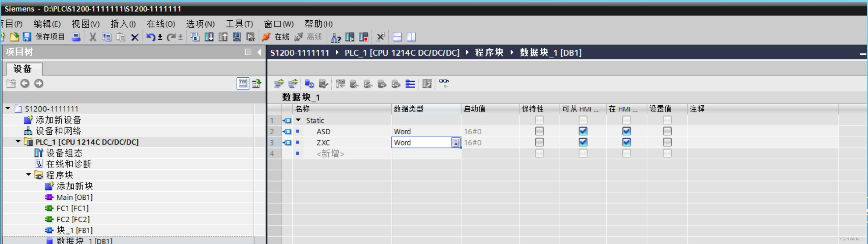Stop CPU with red square icon
Image resolution: width=868 pixels, height=244 pixels.
coord(364,37)
